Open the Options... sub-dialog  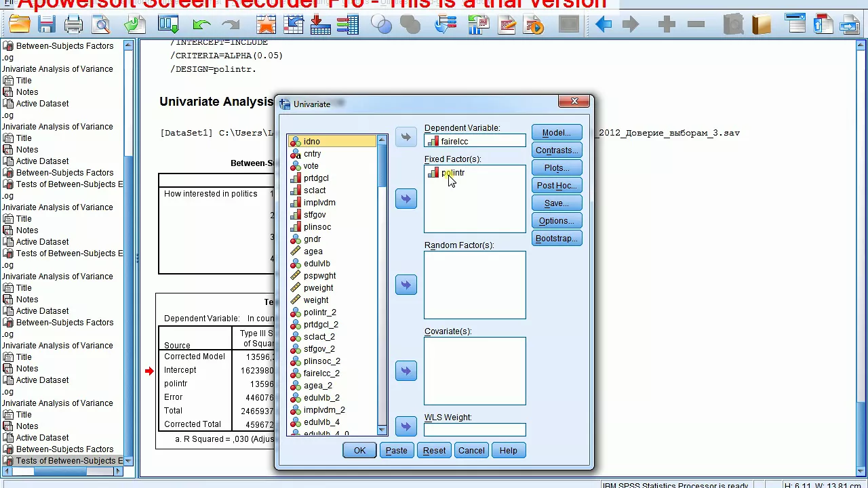[x=557, y=221]
